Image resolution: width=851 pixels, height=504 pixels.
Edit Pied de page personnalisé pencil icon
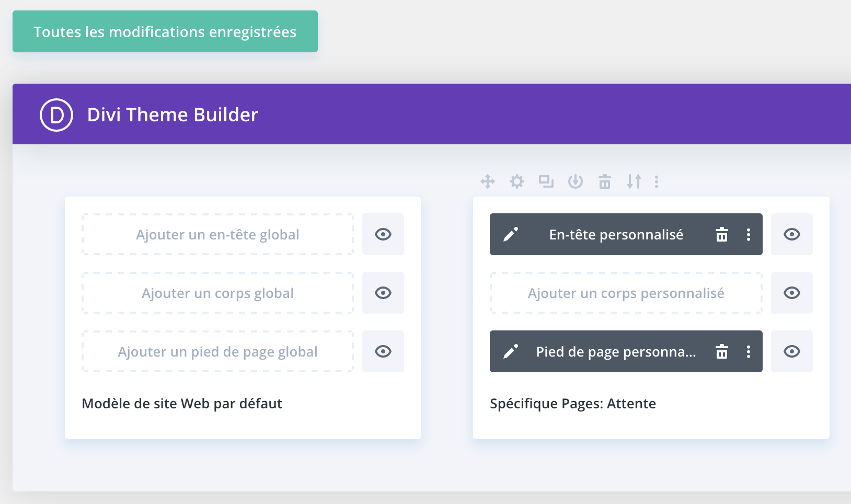[511, 351]
